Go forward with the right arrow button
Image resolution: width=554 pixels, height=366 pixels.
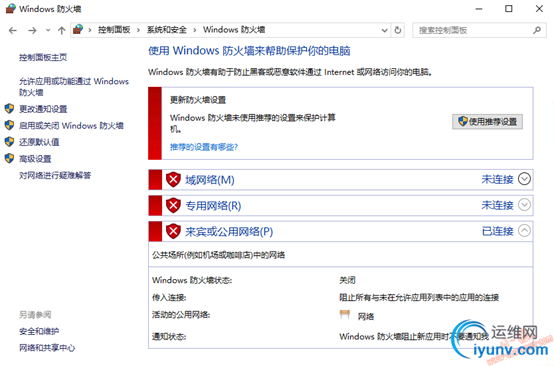32,31
